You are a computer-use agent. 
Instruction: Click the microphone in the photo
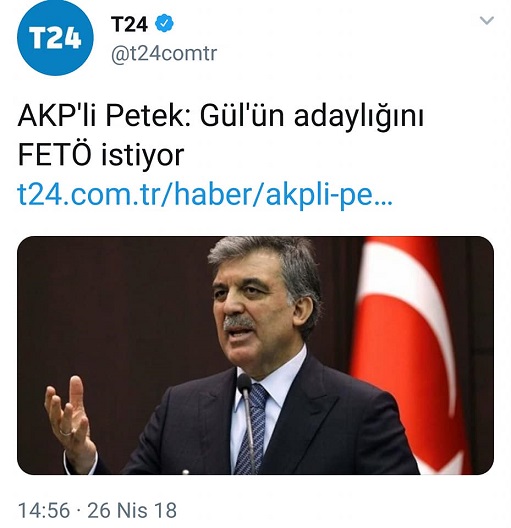tap(245, 421)
